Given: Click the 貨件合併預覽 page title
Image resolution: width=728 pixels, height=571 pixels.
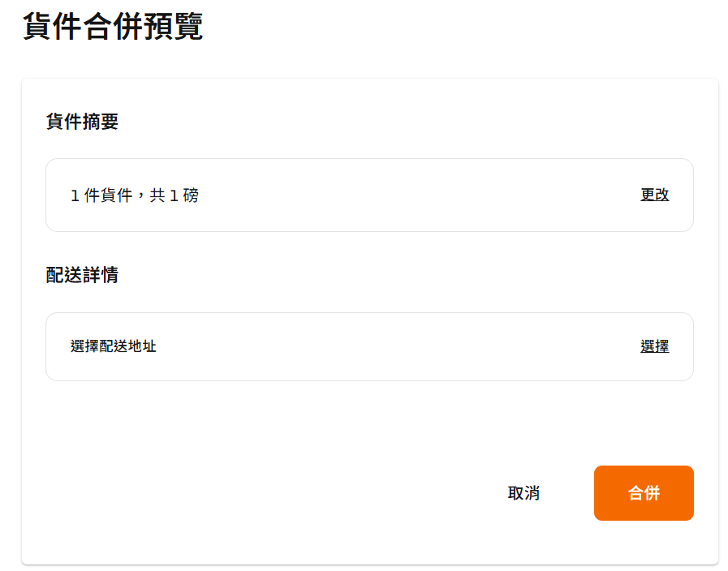Looking at the screenshot, I should click(x=113, y=27).
